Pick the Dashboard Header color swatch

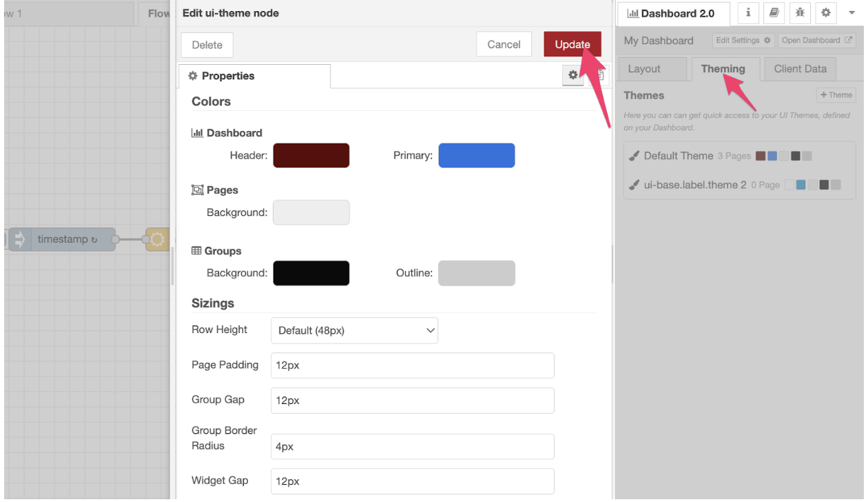(x=311, y=155)
